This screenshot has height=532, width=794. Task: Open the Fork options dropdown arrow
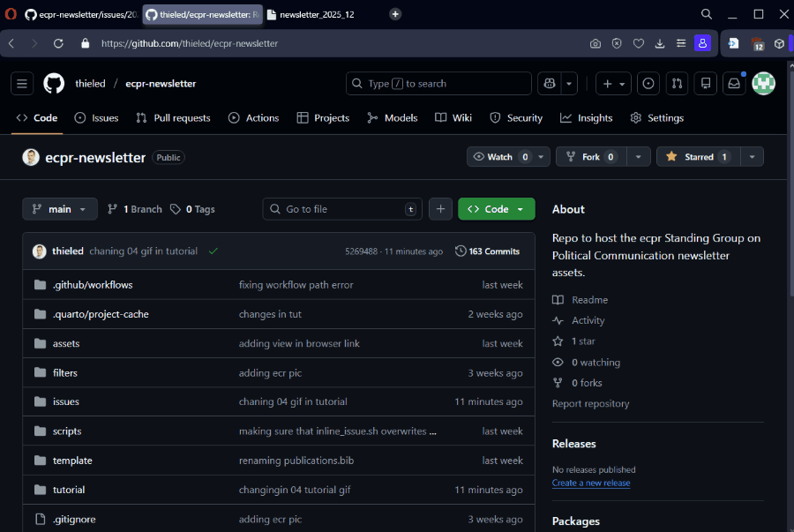point(639,157)
